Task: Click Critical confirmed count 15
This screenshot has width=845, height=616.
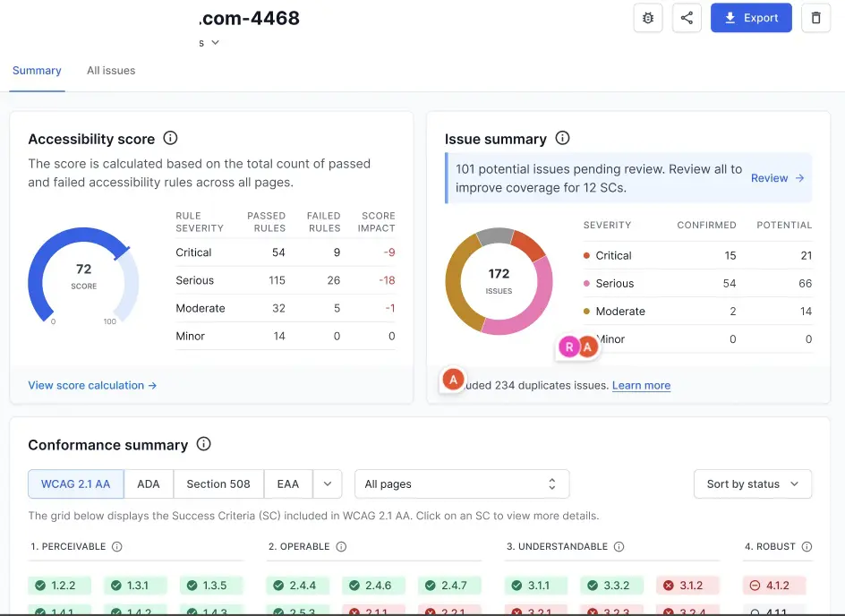Action: (x=730, y=255)
